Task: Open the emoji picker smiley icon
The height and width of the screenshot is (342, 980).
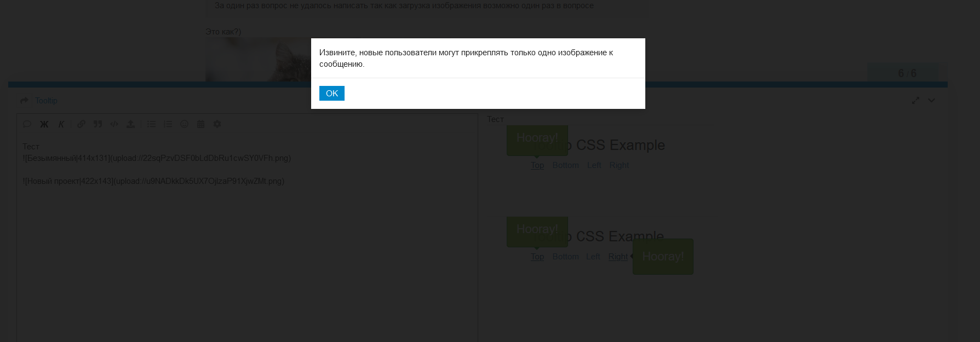Action: tap(184, 124)
